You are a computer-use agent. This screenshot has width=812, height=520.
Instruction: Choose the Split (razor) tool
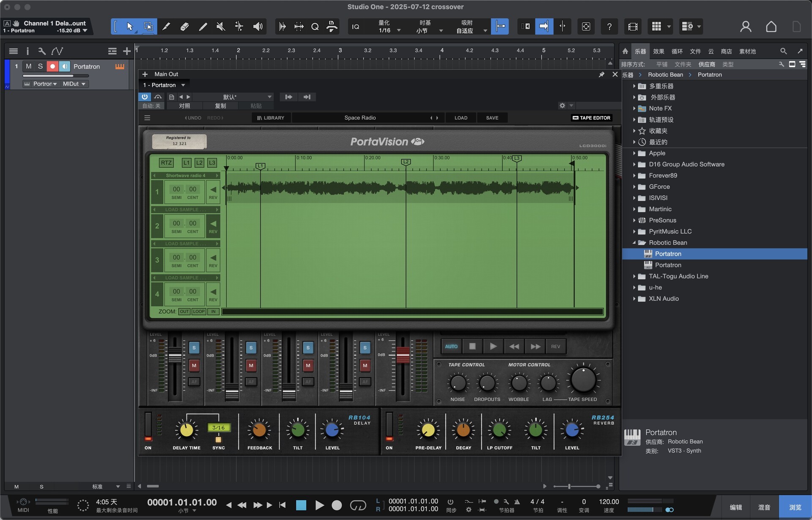point(166,27)
